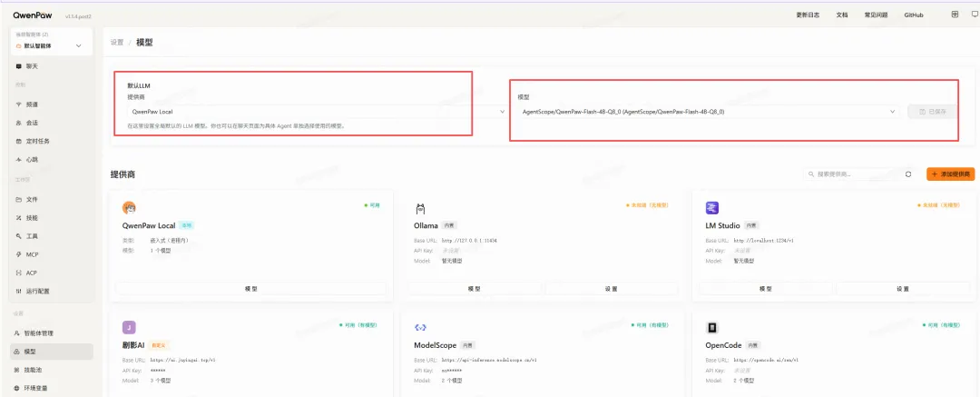The image size is (980, 397).
Task: Click the 技能池 skill pool icon
Action: tap(17, 370)
